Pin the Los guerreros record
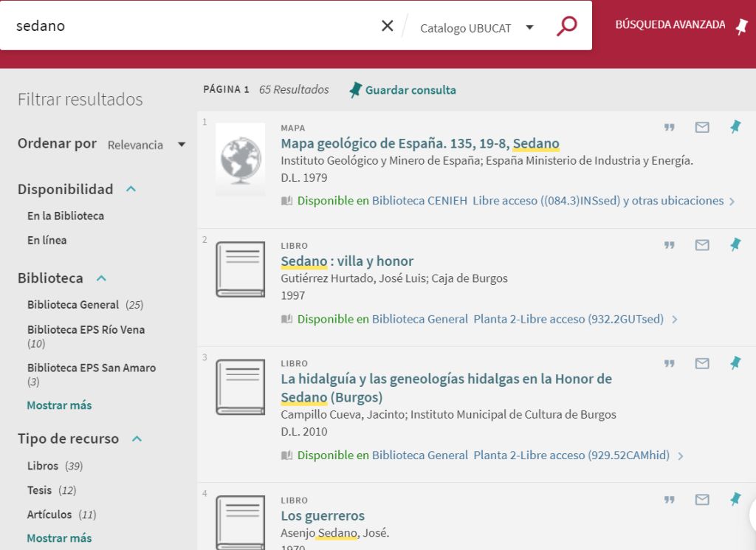The width and height of the screenshot is (756, 550). pos(735,499)
